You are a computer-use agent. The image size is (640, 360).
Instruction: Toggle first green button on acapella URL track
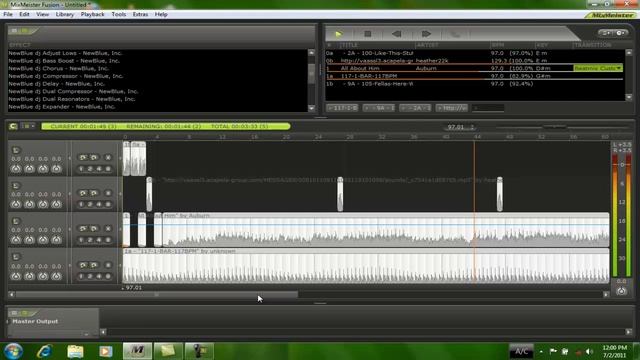[x=83, y=193]
